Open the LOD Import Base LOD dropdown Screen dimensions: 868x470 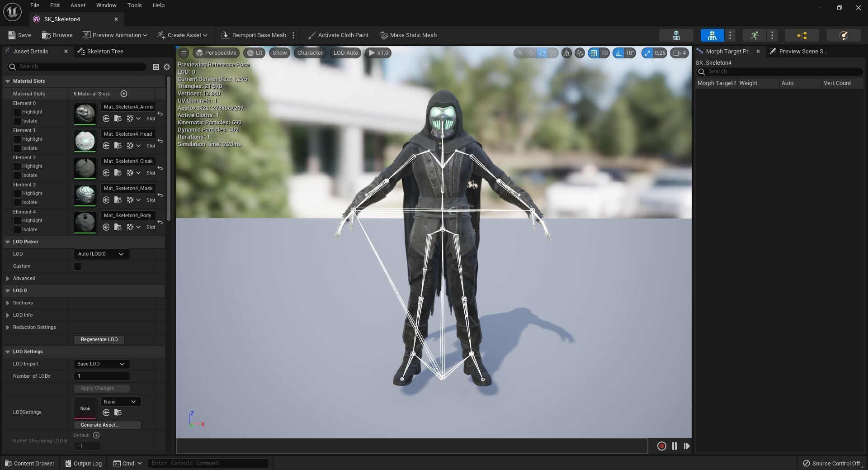pyautogui.click(x=101, y=364)
